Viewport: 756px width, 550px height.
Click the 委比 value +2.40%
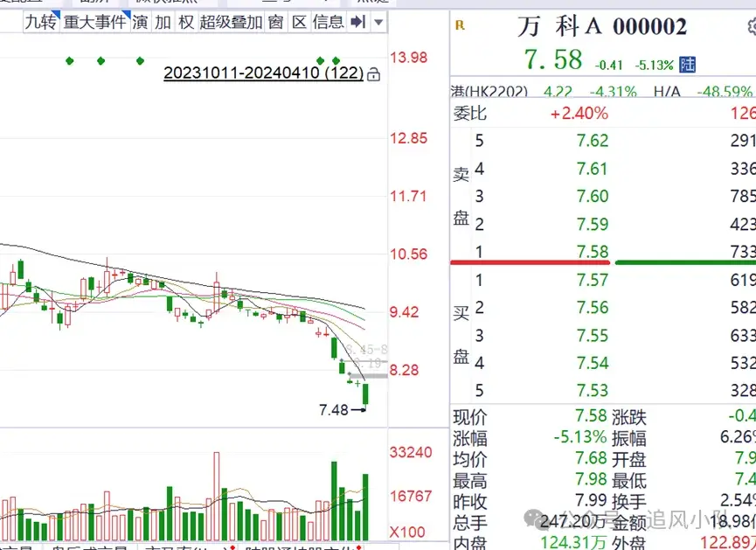579,114
